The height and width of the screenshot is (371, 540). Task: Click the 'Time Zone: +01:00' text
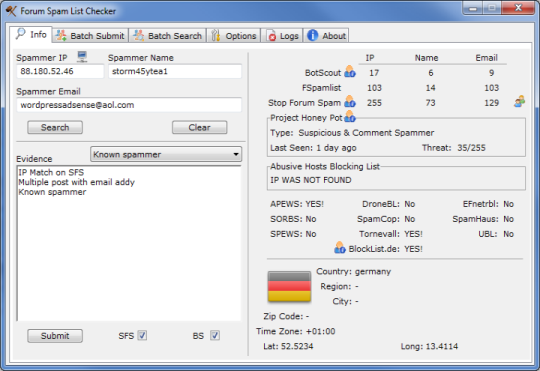click(x=295, y=331)
